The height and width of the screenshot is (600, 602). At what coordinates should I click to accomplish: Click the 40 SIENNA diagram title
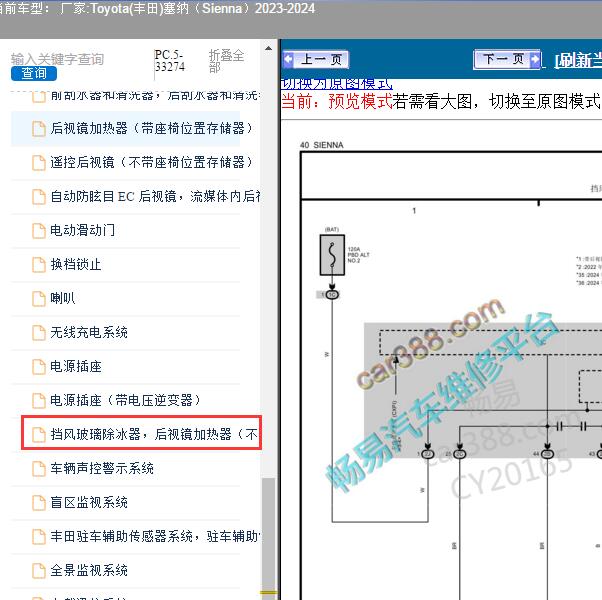pyautogui.click(x=322, y=145)
